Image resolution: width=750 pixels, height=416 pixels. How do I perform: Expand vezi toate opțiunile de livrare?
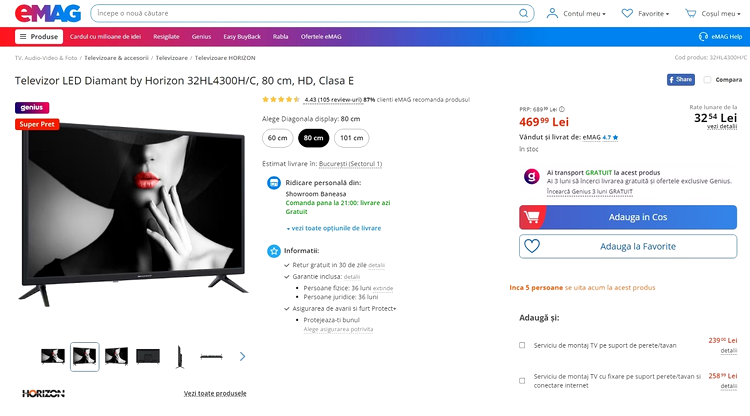(334, 229)
